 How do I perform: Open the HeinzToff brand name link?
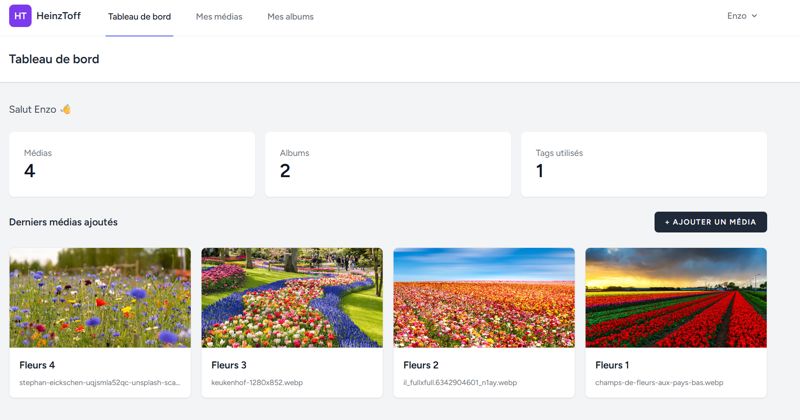[x=59, y=16]
